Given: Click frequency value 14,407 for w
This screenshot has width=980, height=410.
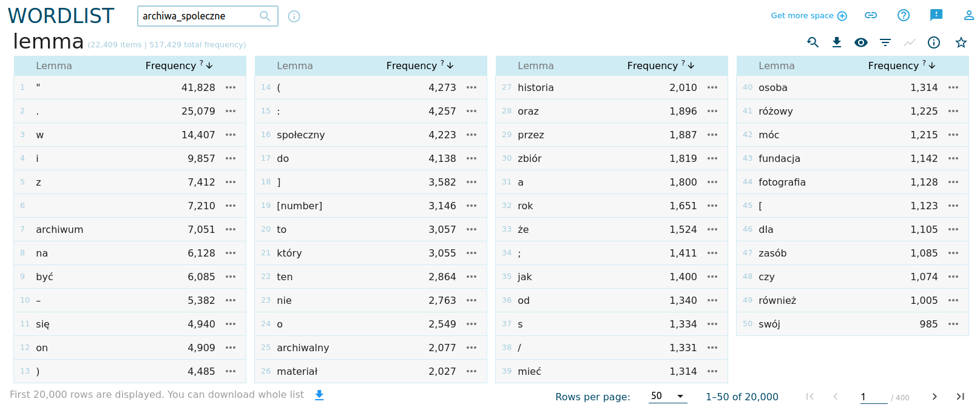Looking at the screenshot, I should [x=198, y=135].
